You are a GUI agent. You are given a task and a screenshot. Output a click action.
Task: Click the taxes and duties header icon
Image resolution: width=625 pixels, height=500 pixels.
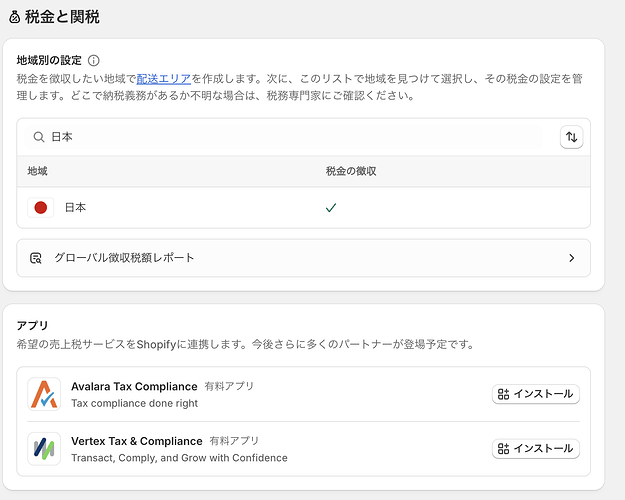pyautogui.click(x=13, y=18)
